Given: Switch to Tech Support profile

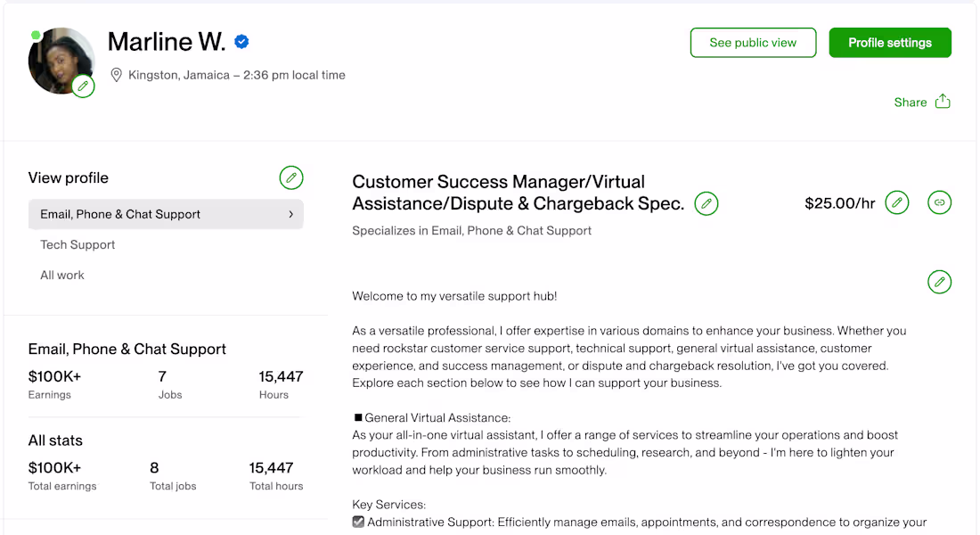Looking at the screenshot, I should (x=78, y=244).
